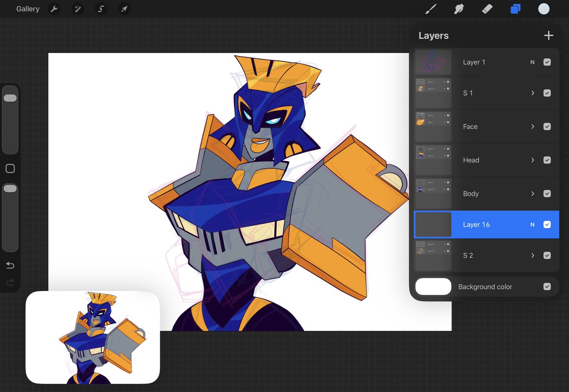
Task: Toggle visibility of Face group
Action: pos(547,127)
